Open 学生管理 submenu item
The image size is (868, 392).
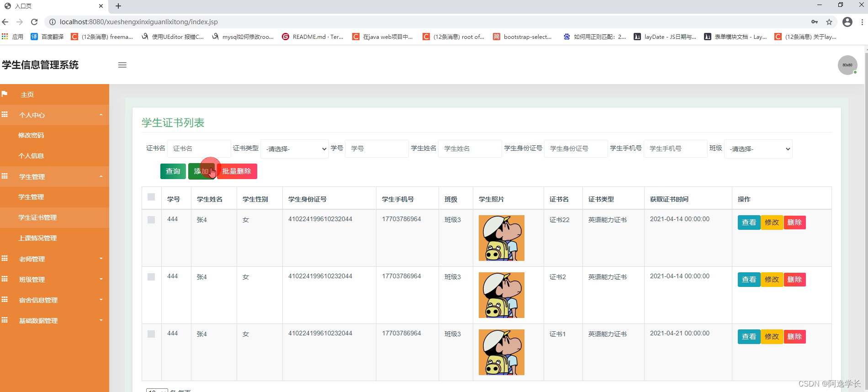click(x=54, y=197)
